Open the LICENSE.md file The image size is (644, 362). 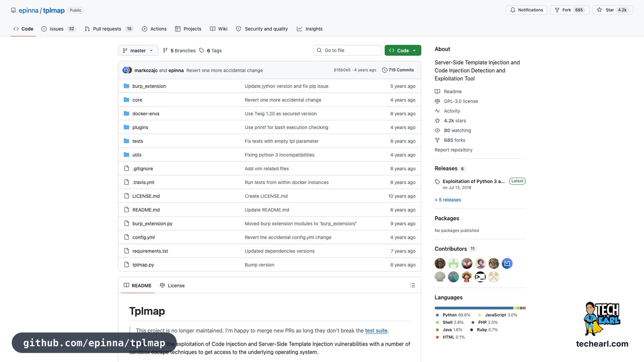click(x=146, y=196)
